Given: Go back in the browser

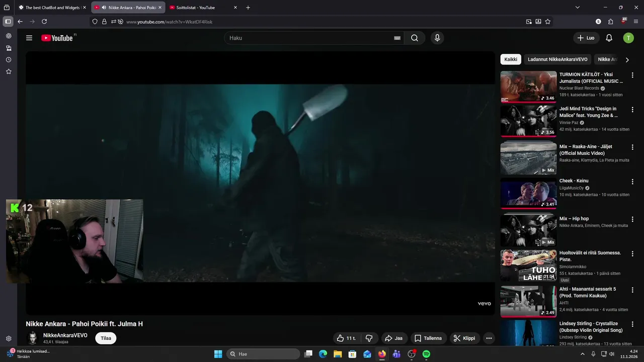Looking at the screenshot, I should coord(20,22).
